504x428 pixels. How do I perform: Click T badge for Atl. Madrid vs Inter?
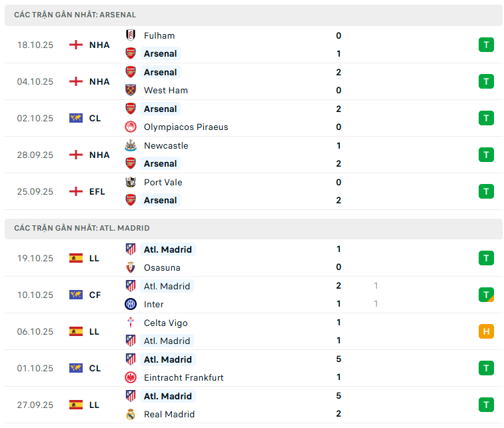point(486,295)
